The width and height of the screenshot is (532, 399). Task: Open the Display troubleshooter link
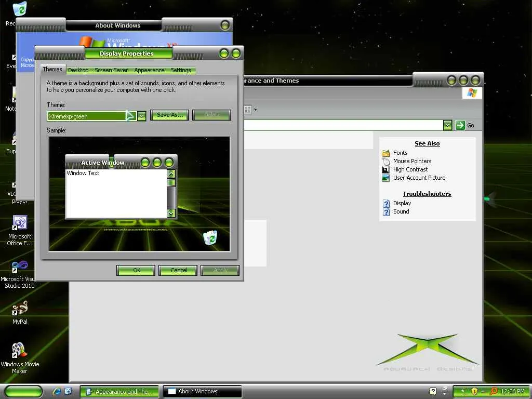tap(402, 203)
